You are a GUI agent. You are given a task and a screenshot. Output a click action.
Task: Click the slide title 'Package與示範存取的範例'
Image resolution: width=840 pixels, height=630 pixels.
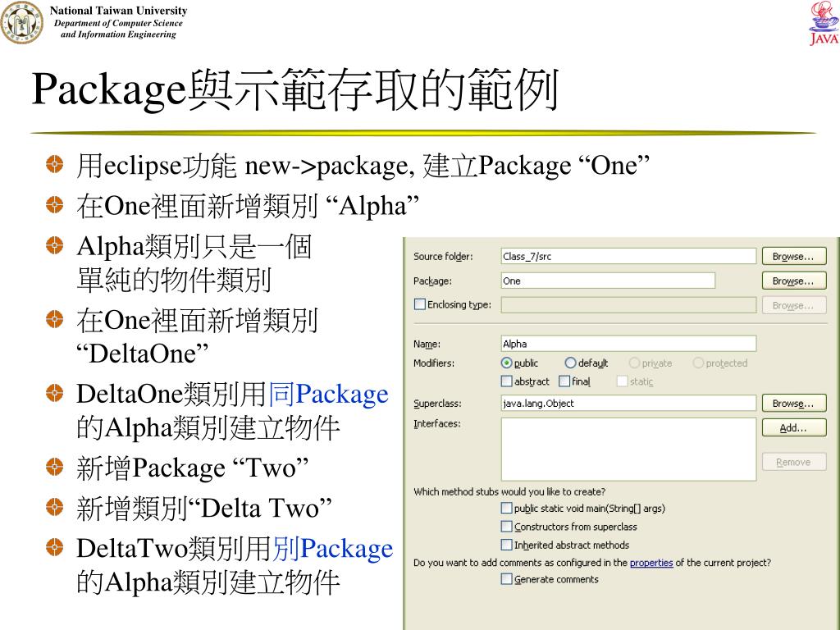[295, 89]
